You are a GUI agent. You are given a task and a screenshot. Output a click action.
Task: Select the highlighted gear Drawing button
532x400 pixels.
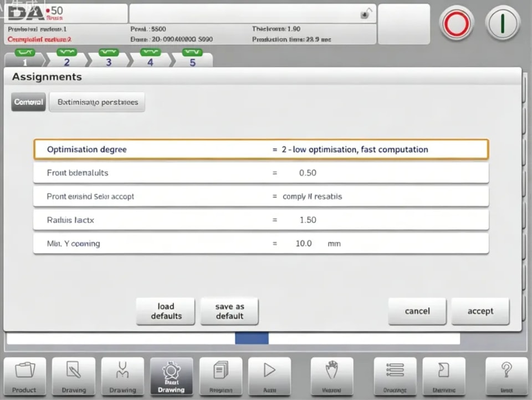171,376
